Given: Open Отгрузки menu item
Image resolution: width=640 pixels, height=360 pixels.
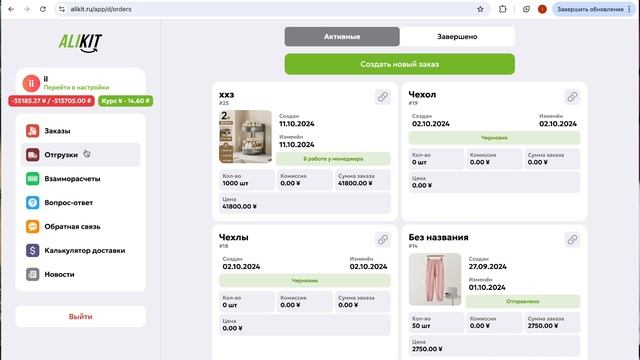Looking at the screenshot, I should 80,155.
